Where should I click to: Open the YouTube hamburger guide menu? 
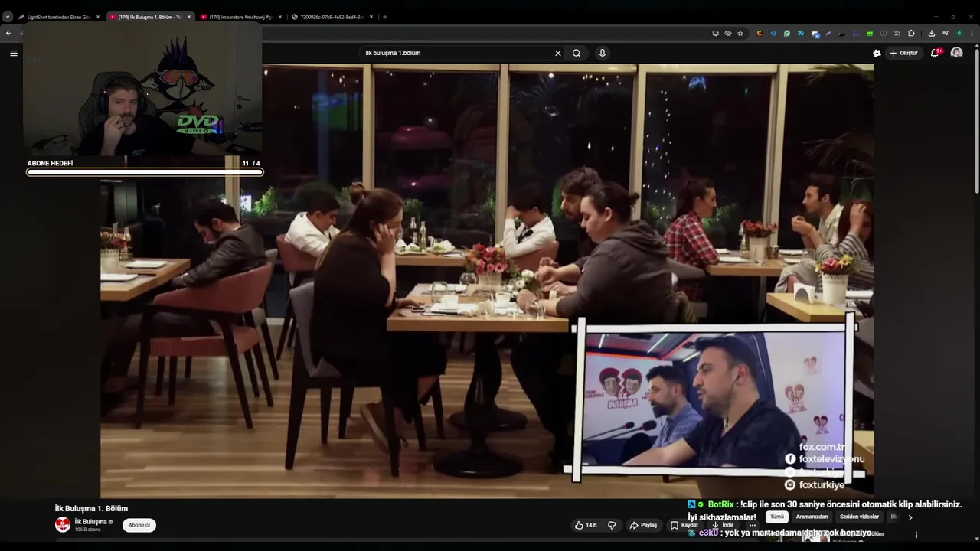tap(13, 53)
